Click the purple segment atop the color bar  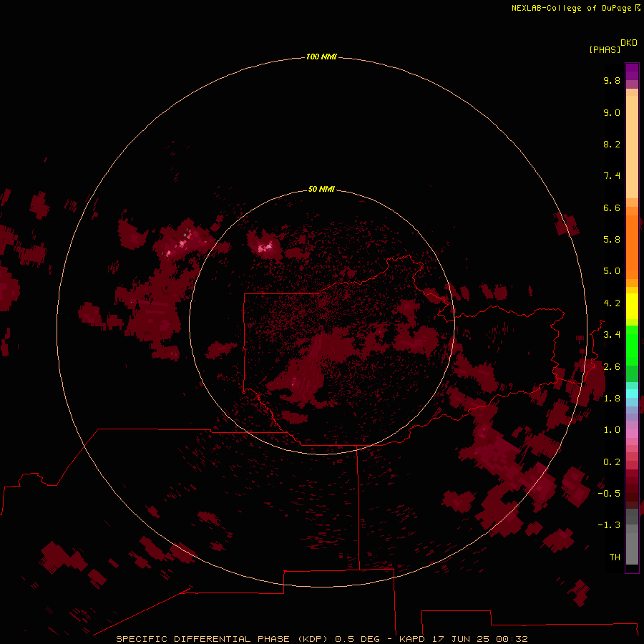(632, 72)
